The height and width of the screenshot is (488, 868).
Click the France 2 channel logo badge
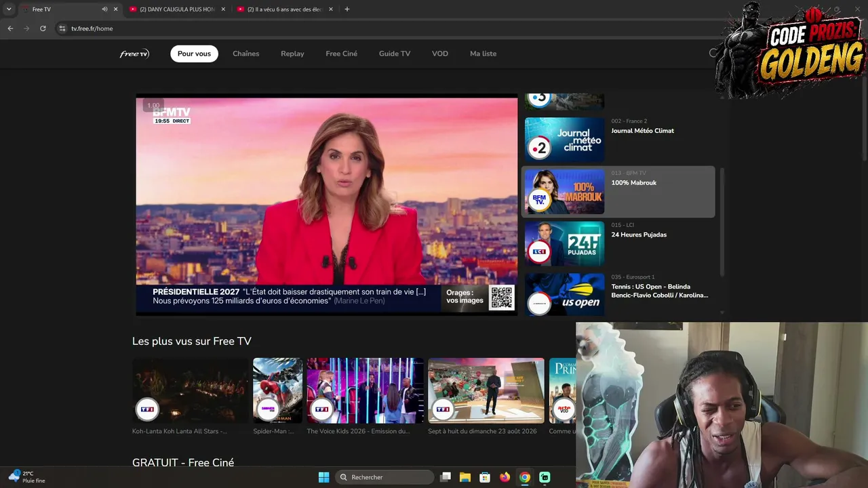540,148
